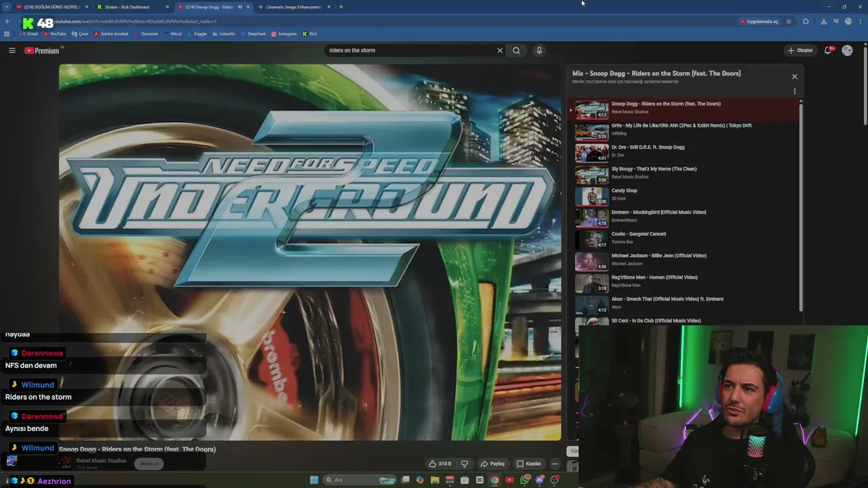Go to the YouTube Premium home logo
Image resolution: width=868 pixels, height=488 pixels.
[43, 50]
